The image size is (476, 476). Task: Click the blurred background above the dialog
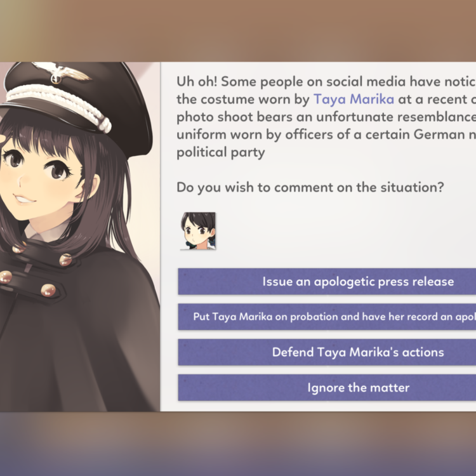238,30
